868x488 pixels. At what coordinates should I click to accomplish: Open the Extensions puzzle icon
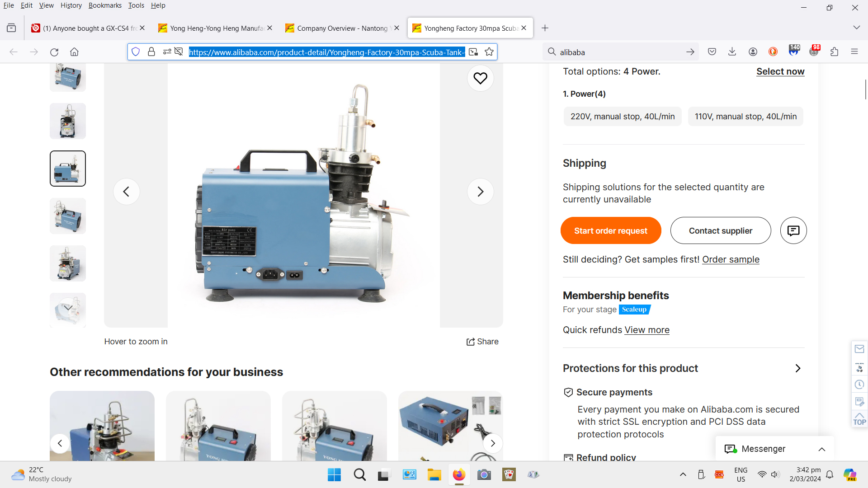coord(835,52)
